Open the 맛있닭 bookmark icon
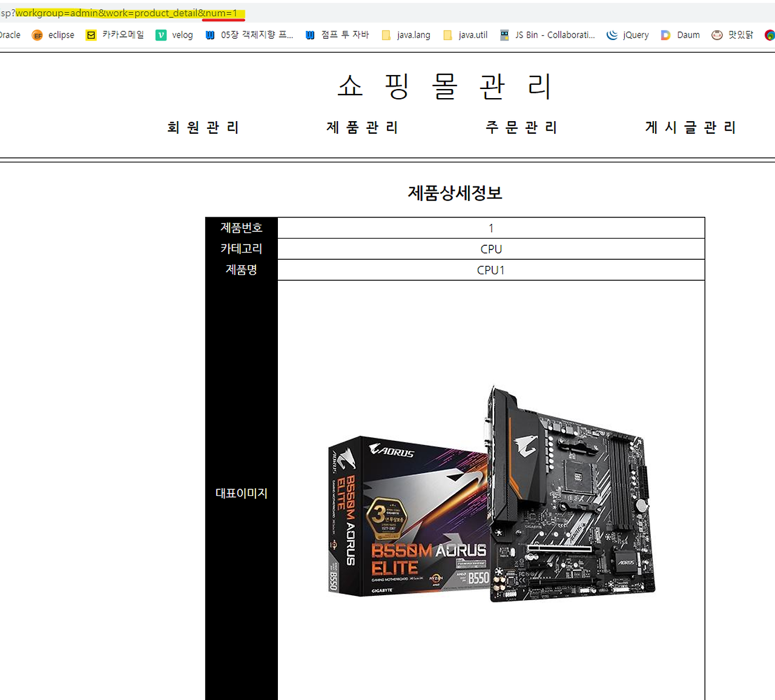 (x=717, y=35)
